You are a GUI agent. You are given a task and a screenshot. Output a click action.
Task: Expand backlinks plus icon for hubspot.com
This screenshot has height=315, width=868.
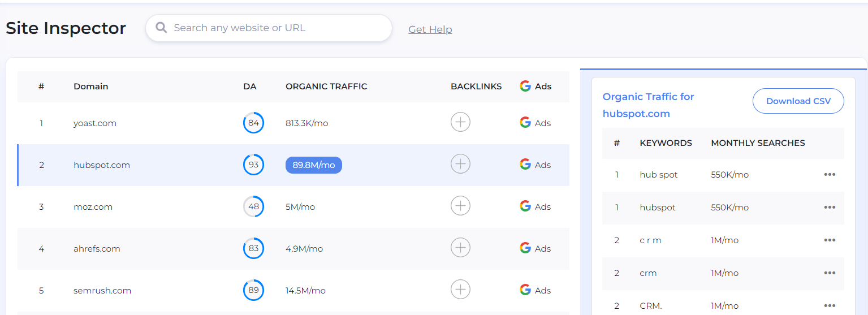pos(460,164)
